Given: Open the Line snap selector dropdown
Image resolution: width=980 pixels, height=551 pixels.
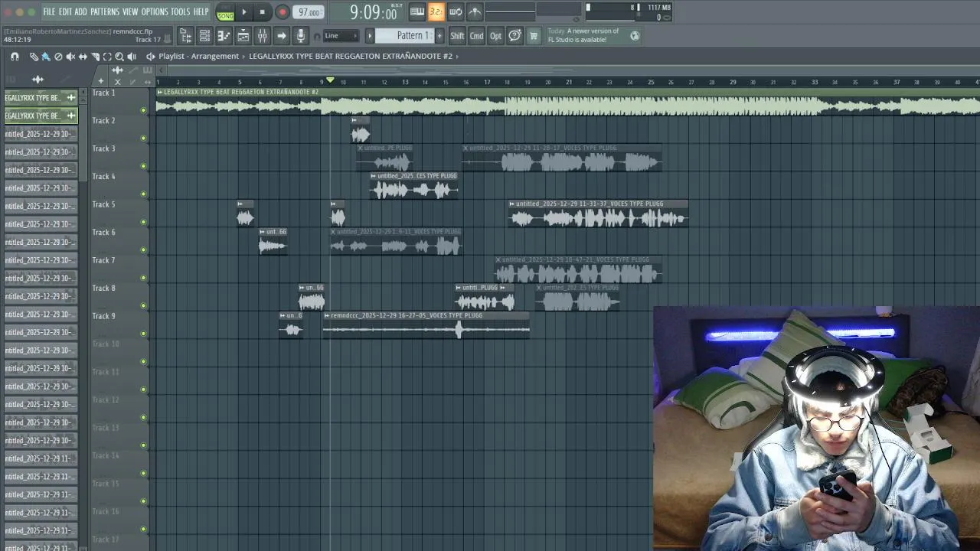Looking at the screenshot, I should coord(340,36).
